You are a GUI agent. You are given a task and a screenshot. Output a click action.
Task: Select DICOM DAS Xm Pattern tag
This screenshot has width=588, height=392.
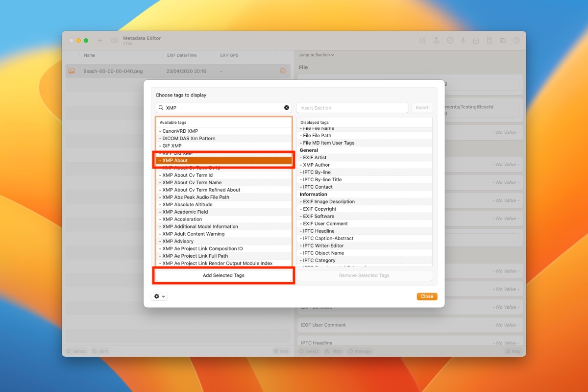(224, 138)
